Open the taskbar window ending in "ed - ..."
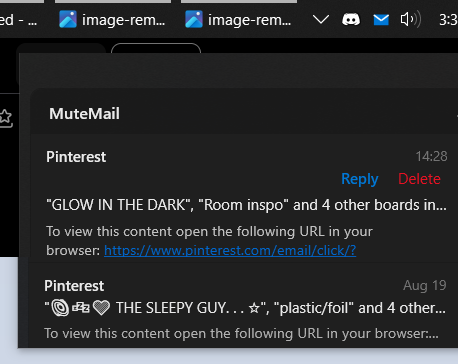Viewport: 458px width, 364px height. [x=18, y=20]
